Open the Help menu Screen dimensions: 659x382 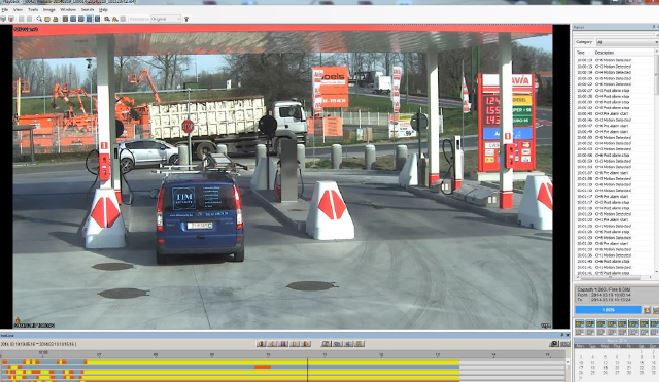[103, 9]
